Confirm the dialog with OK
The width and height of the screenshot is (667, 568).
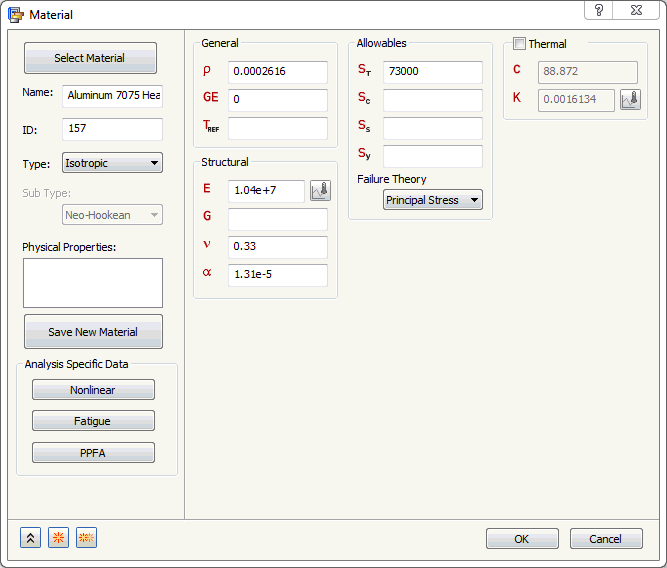(x=522, y=539)
